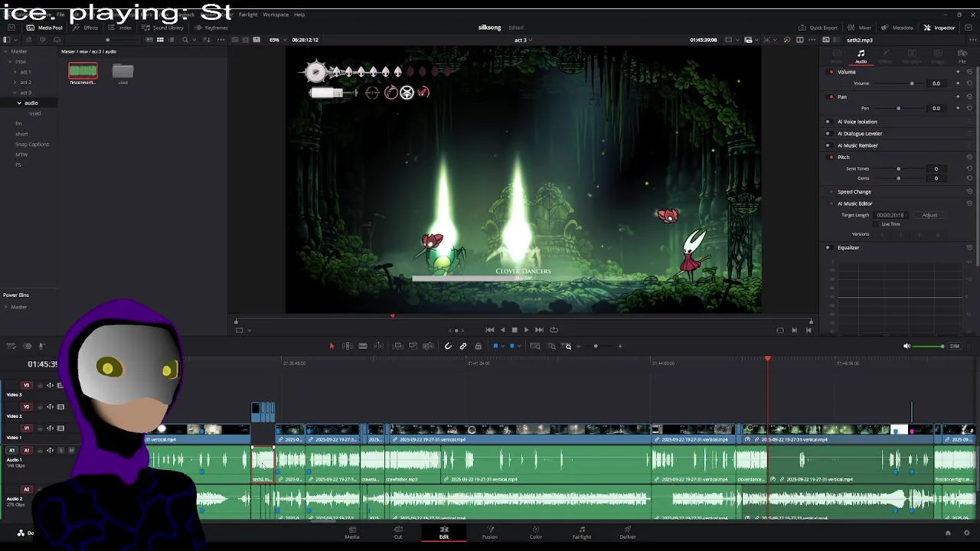
Task: Go to the Fairlight page
Action: tap(582, 533)
